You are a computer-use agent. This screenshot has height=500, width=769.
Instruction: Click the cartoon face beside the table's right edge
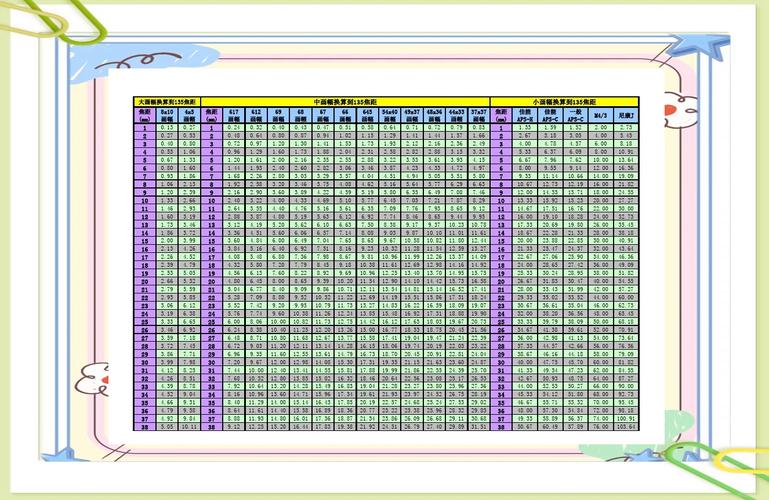[679, 110]
